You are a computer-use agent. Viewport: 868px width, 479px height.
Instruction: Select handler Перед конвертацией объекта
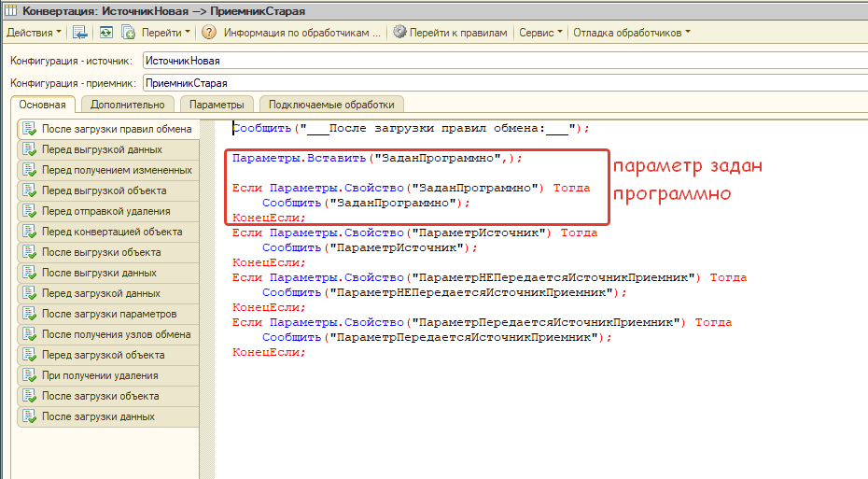[x=108, y=232]
